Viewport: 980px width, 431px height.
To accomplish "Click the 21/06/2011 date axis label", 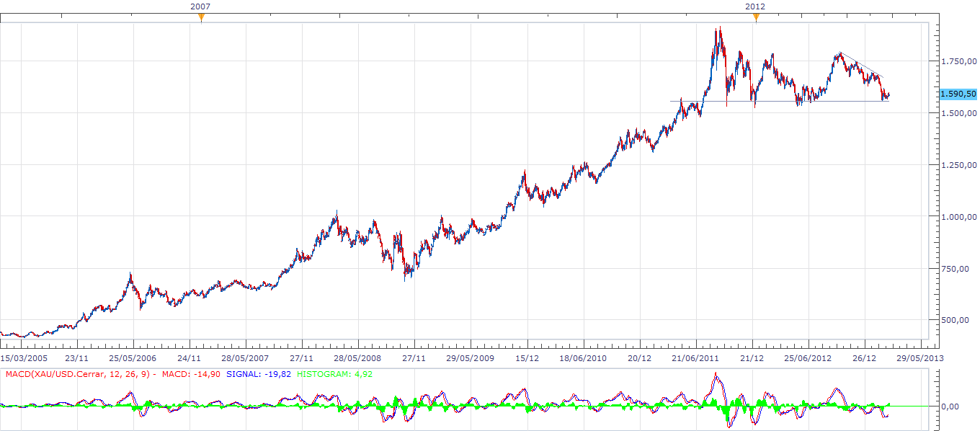I will 695,357.
